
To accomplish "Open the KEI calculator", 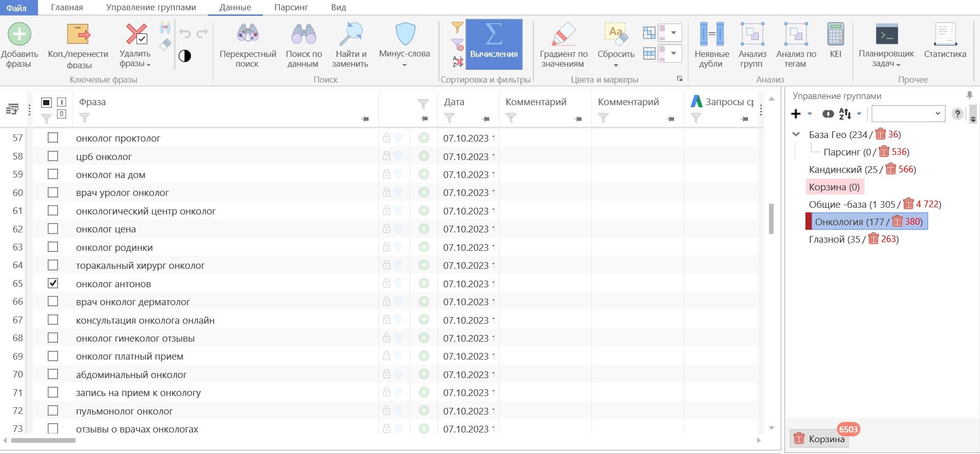I will pos(836,41).
